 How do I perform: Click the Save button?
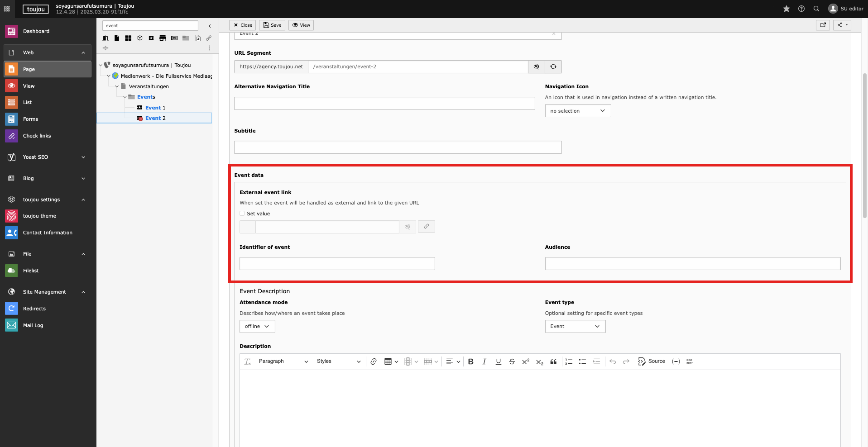[272, 25]
